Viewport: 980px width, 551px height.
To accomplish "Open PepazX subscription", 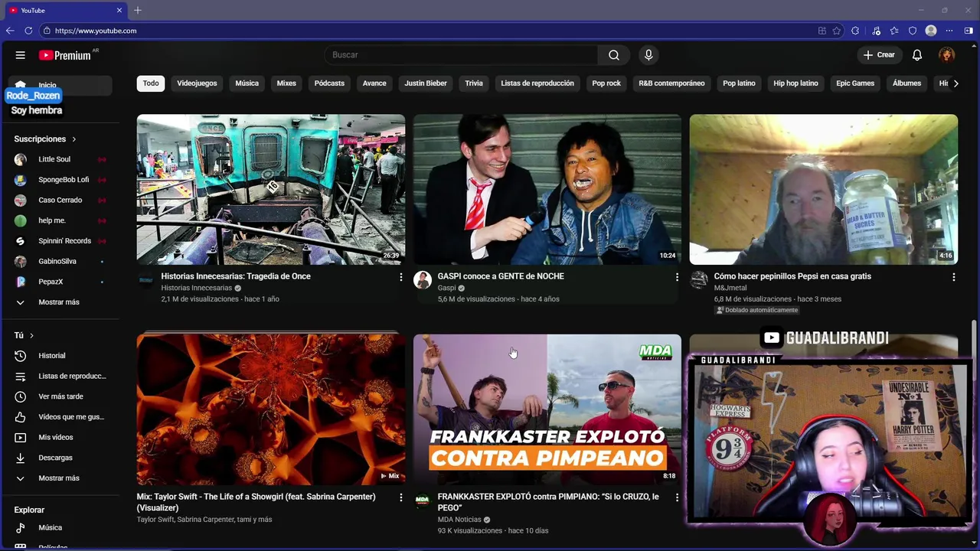I will click(x=60, y=282).
